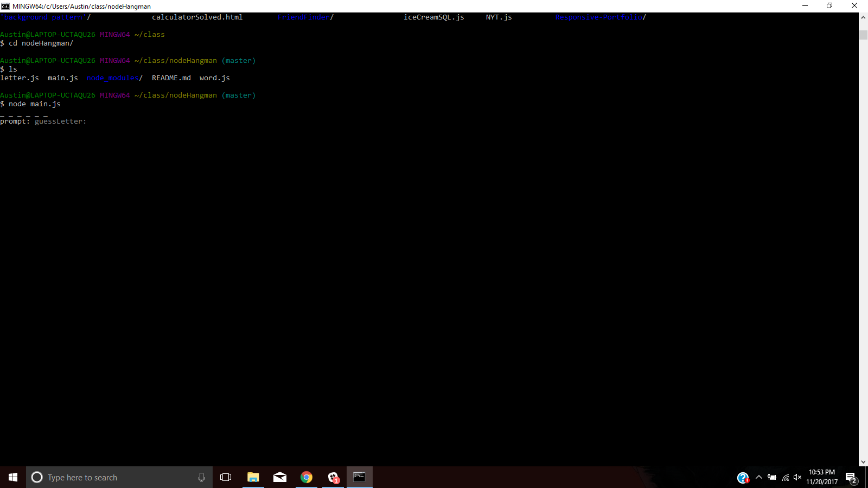The width and height of the screenshot is (868, 488).
Task: Click the 'Responsive-Portfolio/' directory name
Action: 601,17
